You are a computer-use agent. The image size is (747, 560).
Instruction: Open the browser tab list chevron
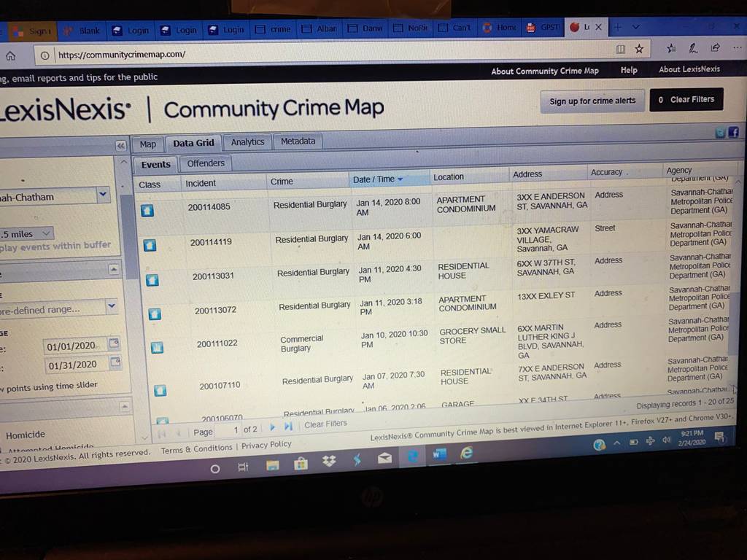click(x=636, y=27)
